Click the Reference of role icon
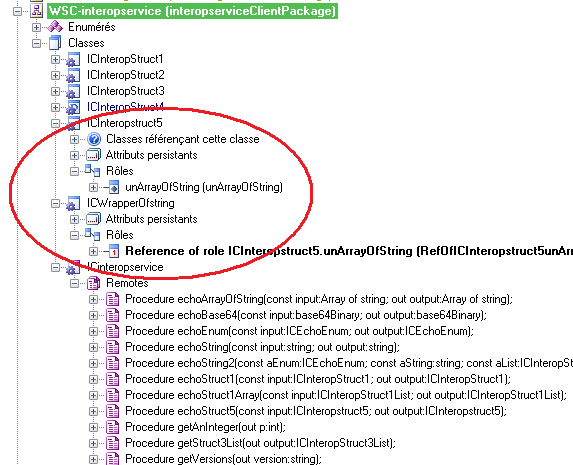The image size is (573, 465). [112, 251]
